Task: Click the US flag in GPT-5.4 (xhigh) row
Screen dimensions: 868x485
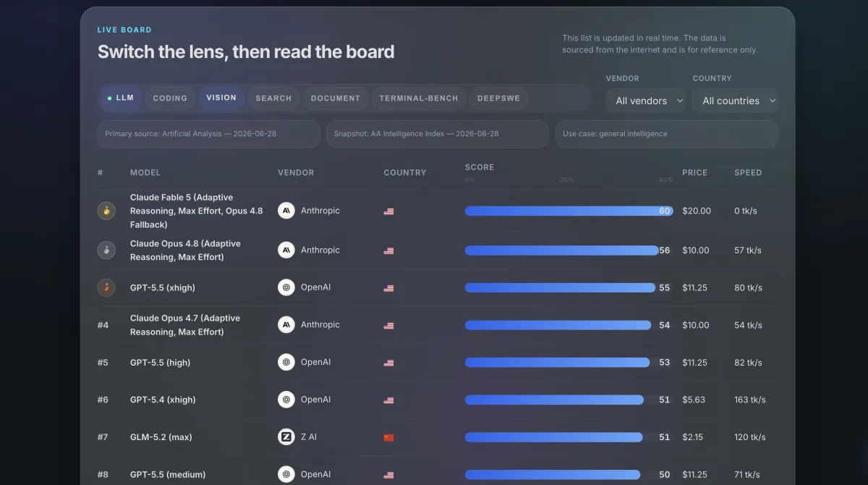Action: point(388,400)
